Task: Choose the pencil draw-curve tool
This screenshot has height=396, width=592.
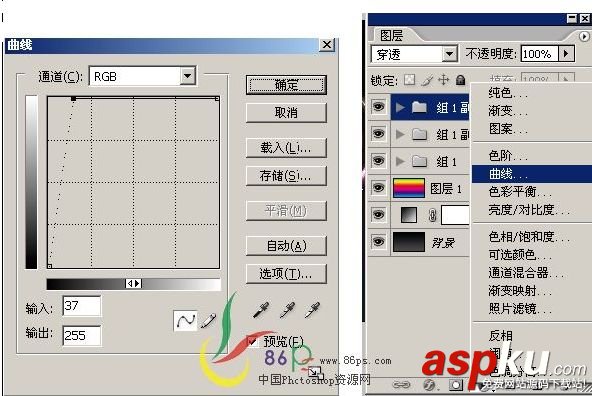Action: tap(208, 320)
